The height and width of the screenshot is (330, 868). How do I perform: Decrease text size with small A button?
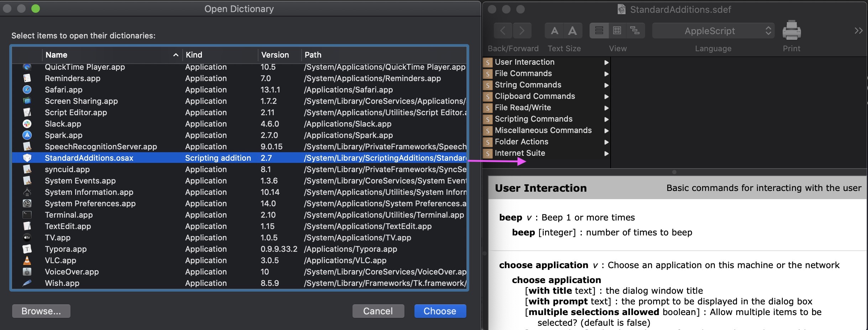click(x=554, y=31)
